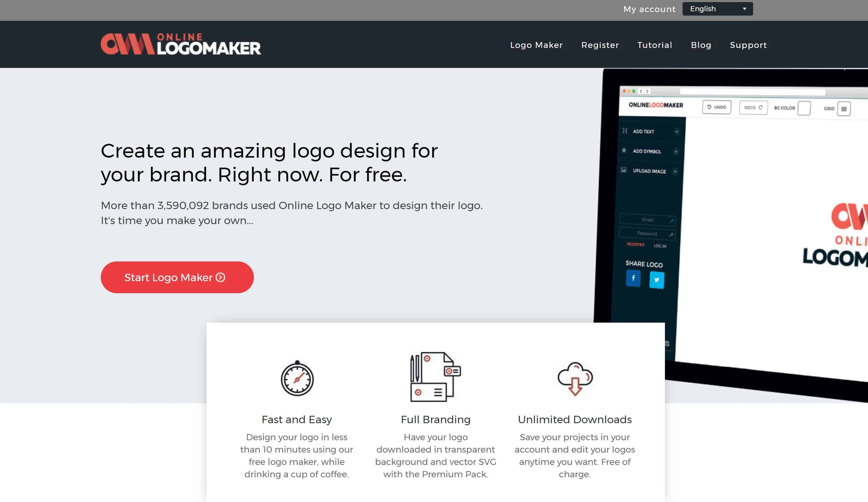Click the Register link in navigation
Screen dimensions: 868x502
click(600, 45)
